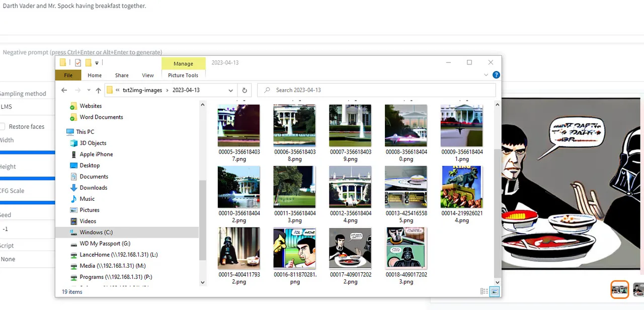The width and height of the screenshot is (644, 310).
Task: Expand the address bar history dropdown
Action: 230,91
